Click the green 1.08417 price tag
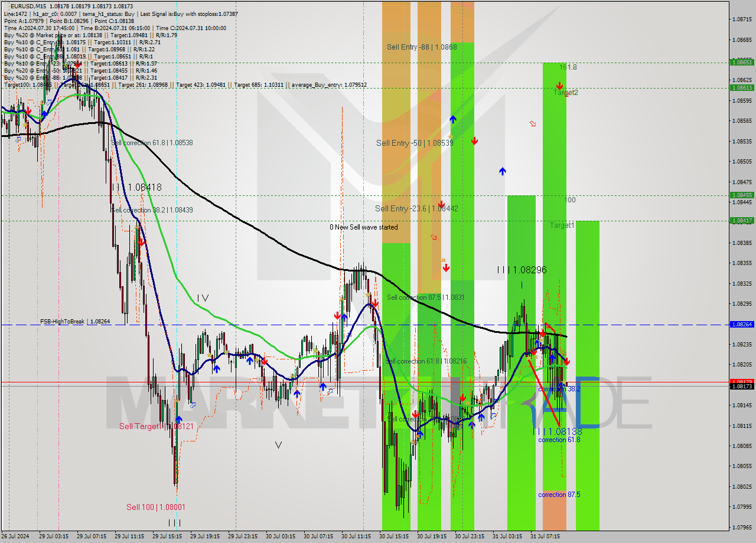756x543 pixels. pos(742,220)
